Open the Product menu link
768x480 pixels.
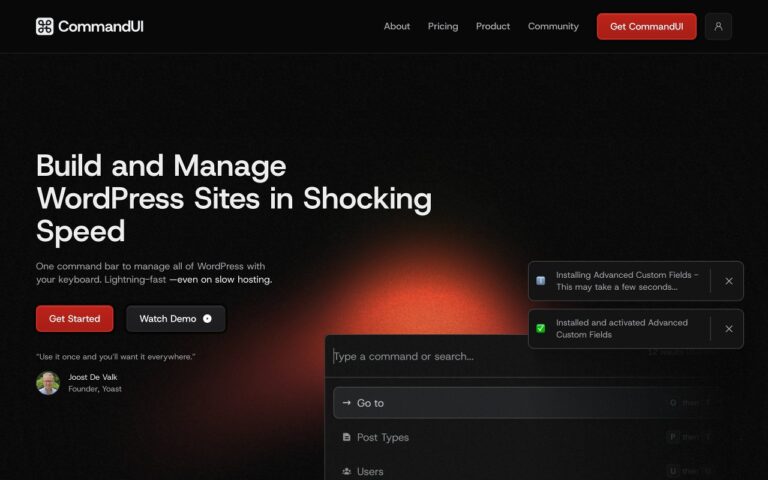[x=493, y=27]
